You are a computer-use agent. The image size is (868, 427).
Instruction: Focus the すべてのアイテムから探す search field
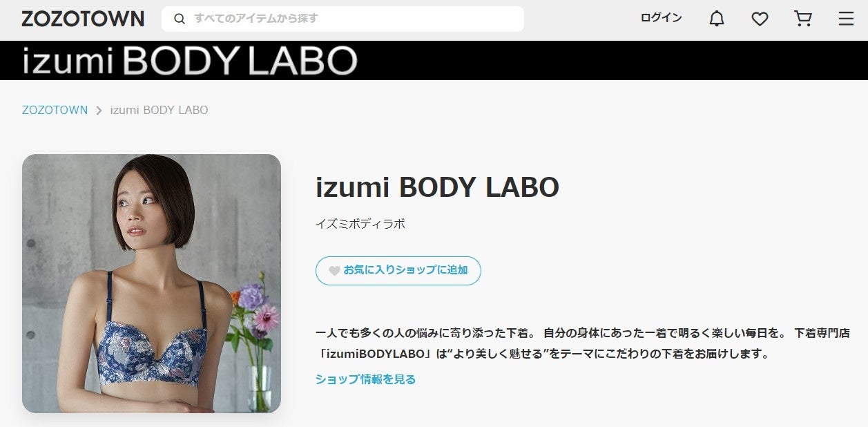click(343, 19)
